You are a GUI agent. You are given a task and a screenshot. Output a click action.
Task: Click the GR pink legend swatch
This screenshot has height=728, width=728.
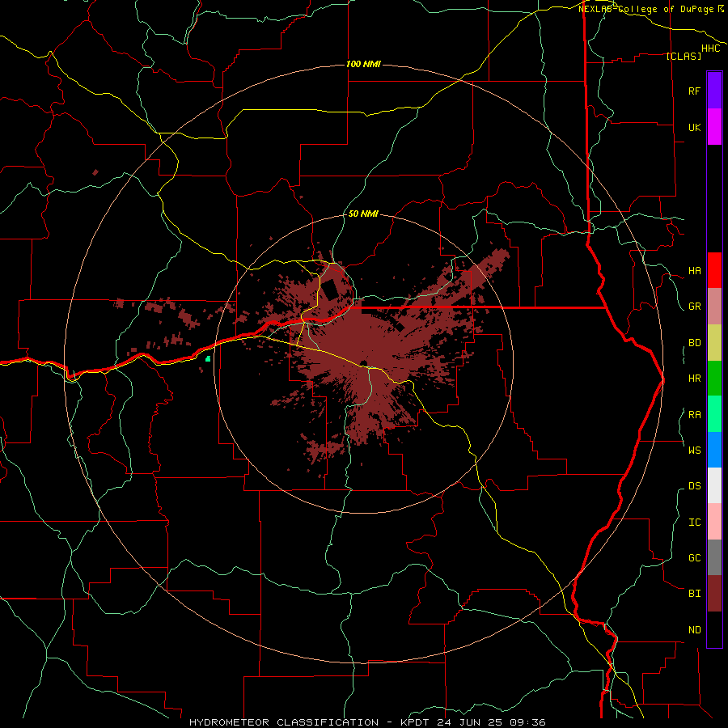(714, 307)
